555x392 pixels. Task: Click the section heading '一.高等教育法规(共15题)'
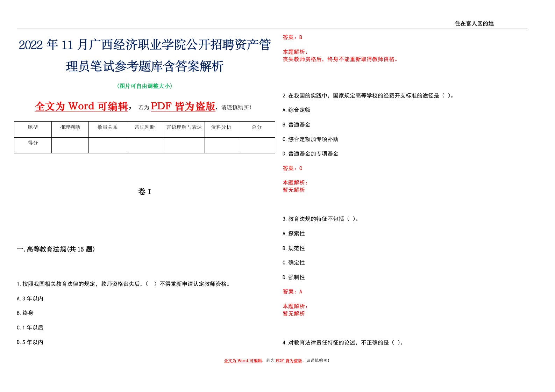pos(56,249)
